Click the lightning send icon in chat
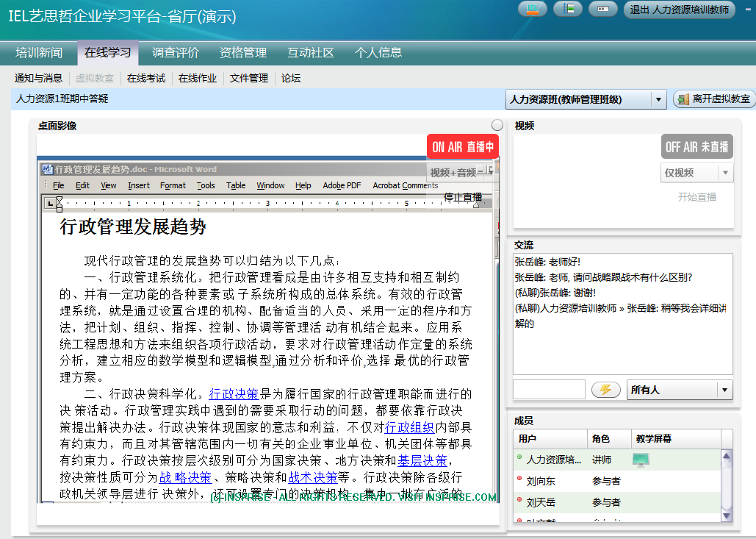The height and width of the screenshot is (539, 756). tap(606, 390)
